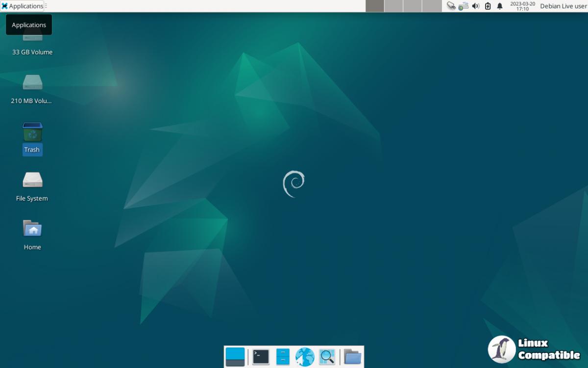Screen dimensions: 588x368
Task: Switch to the fourth workspace
Action: [432, 6]
